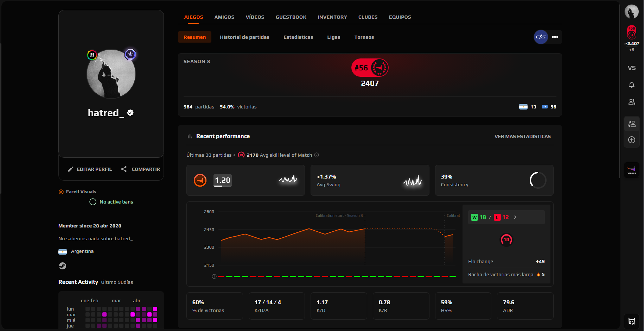
Task: Click the FACEIT logo icon at sidebar bottom
Action: 632,321
